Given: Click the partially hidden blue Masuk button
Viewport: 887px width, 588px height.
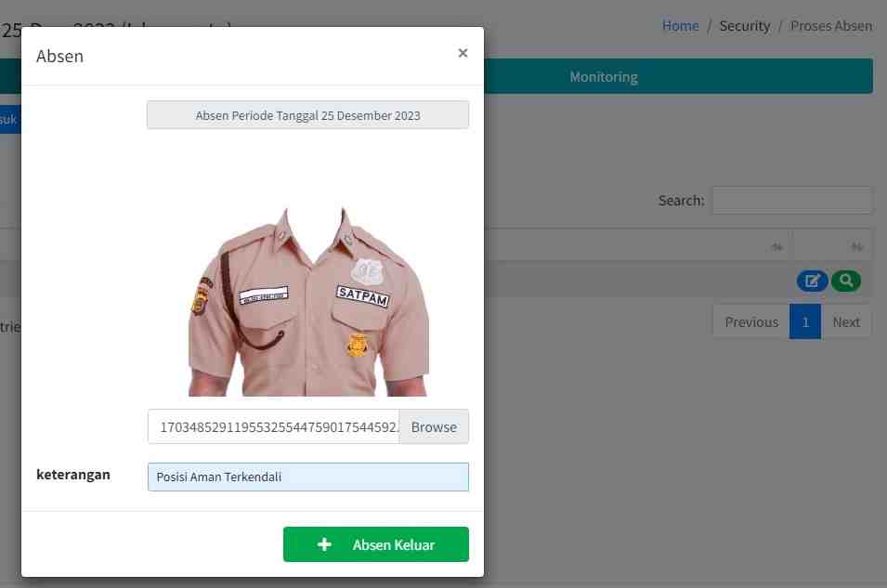Looking at the screenshot, I should [x=9, y=119].
